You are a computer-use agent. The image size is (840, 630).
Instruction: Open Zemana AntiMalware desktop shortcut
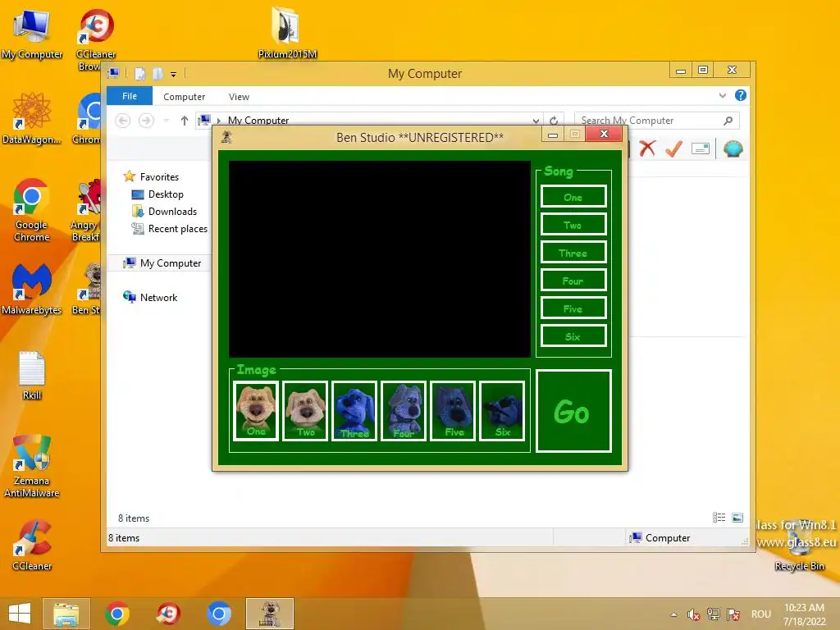click(x=32, y=466)
